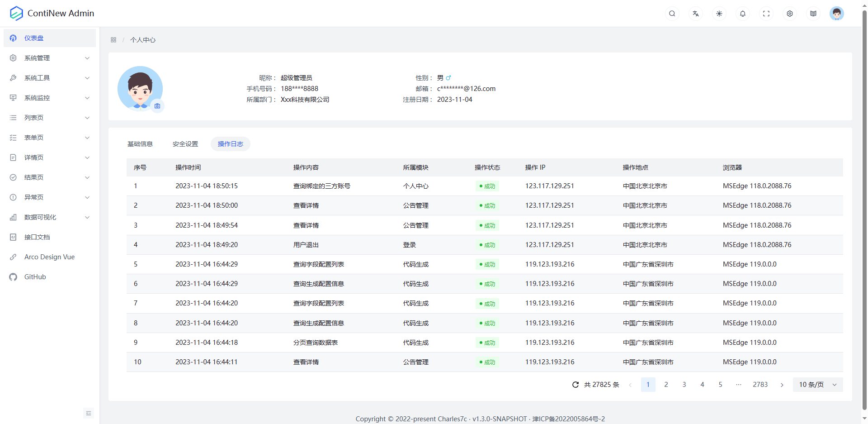Toggle fullscreen mode icon
Image resolution: width=868 pixels, height=424 pixels.
click(x=766, y=14)
